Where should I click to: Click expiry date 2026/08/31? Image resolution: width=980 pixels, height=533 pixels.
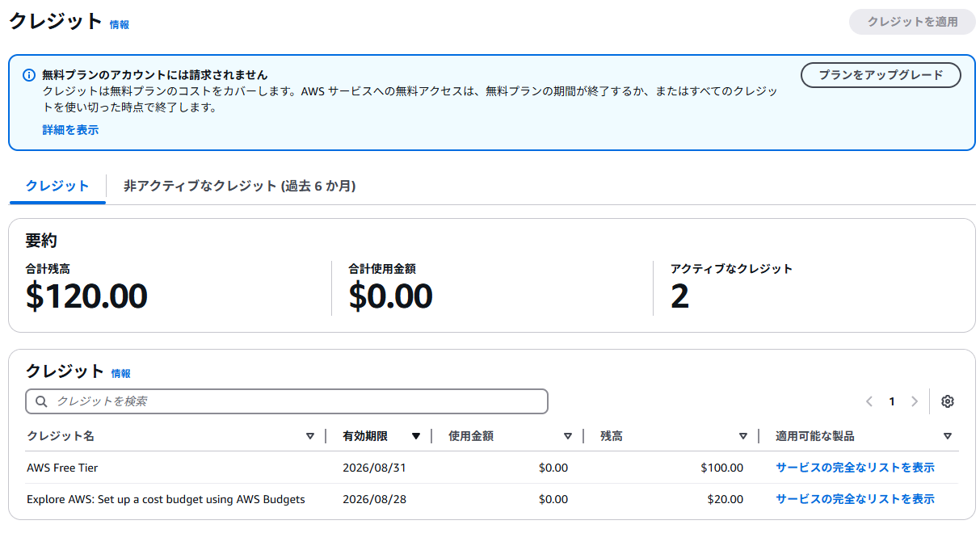point(375,468)
